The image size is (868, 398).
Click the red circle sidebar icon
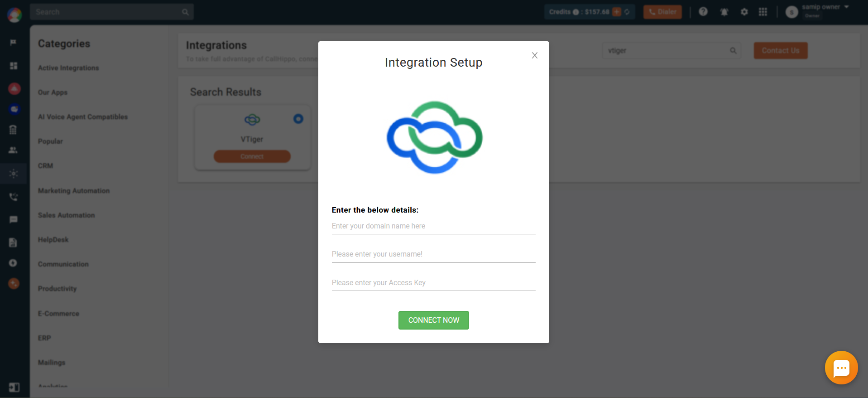coord(14,88)
